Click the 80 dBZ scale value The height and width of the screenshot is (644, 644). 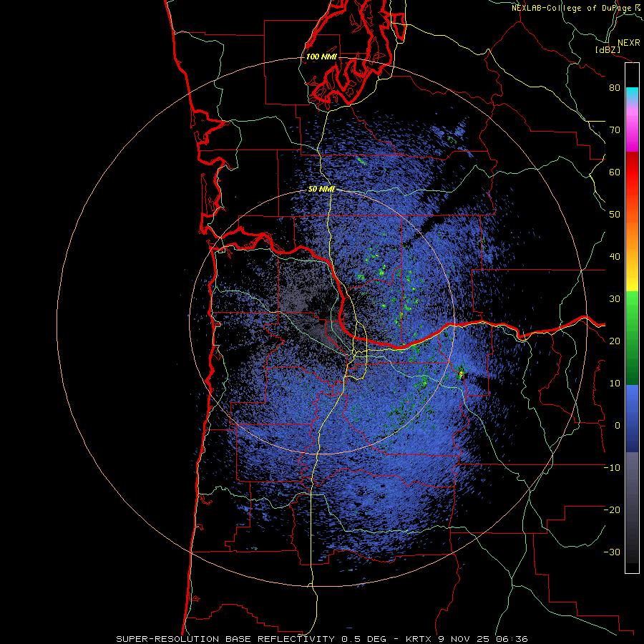pos(615,88)
